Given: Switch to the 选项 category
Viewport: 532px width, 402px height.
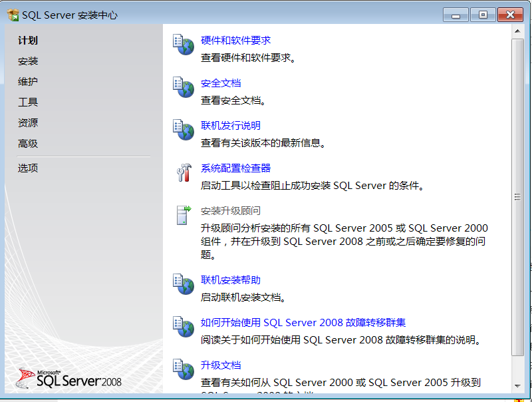Looking at the screenshot, I should tap(28, 168).
